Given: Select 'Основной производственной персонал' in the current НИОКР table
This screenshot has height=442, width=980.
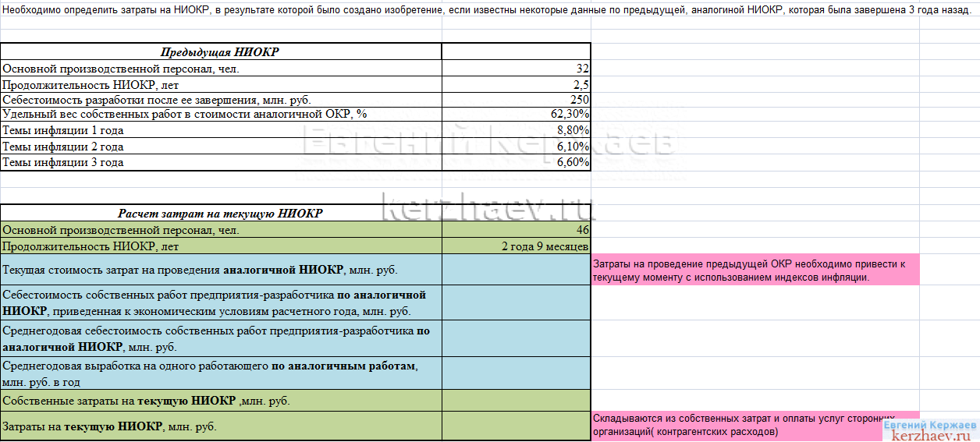Looking at the screenshot, I should tap(121, 230).
